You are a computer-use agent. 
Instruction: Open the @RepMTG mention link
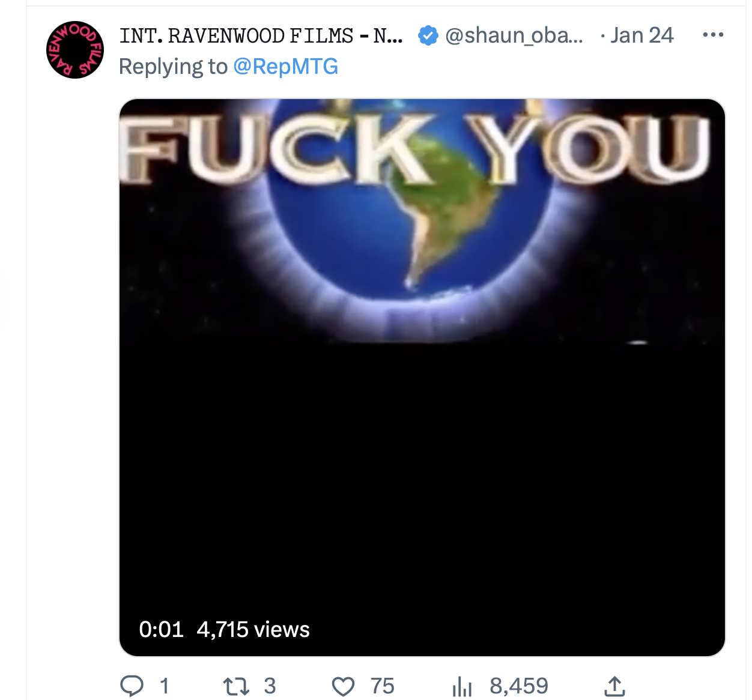pyautogui.click(x=285, y=67)
